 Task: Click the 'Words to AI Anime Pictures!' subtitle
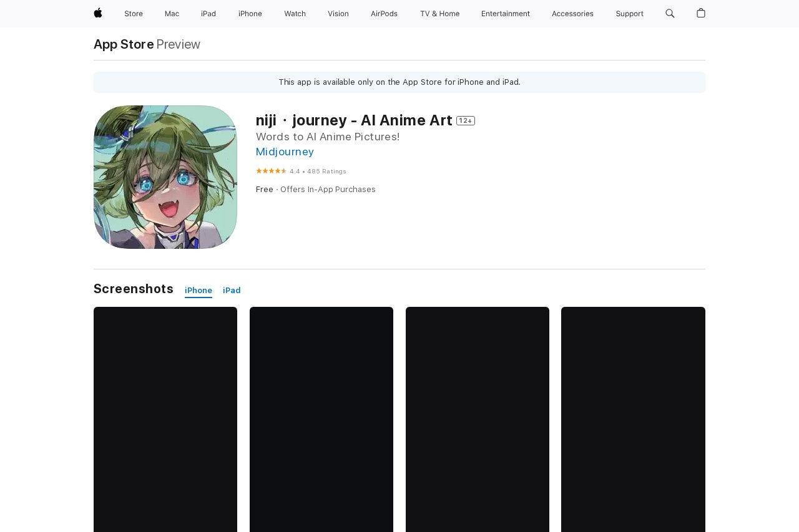coord(328,137)
